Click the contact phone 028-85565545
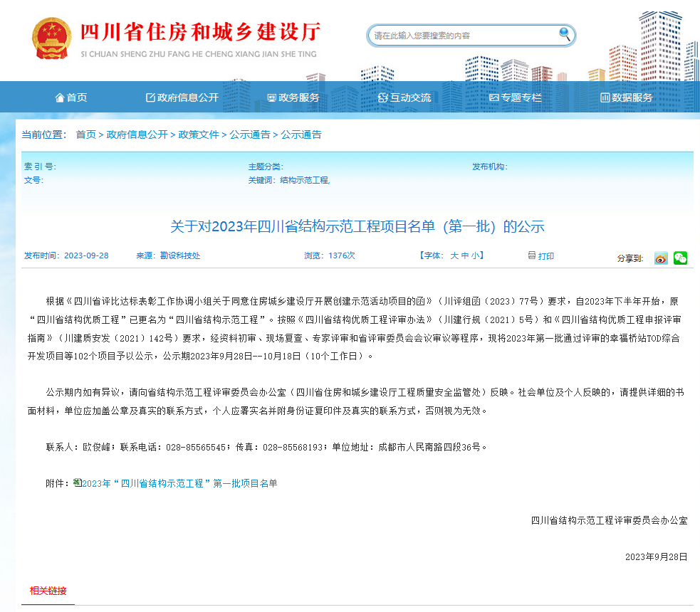 click(196, 447)
